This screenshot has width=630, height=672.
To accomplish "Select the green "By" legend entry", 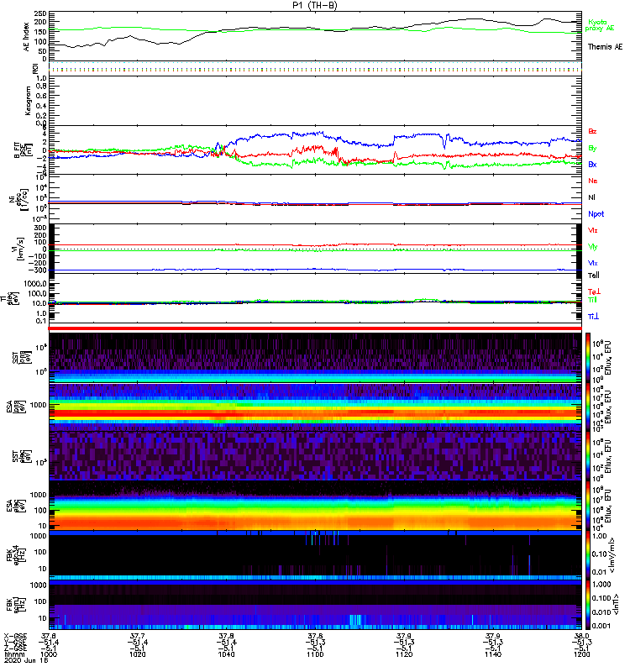I will coord(592,148).
